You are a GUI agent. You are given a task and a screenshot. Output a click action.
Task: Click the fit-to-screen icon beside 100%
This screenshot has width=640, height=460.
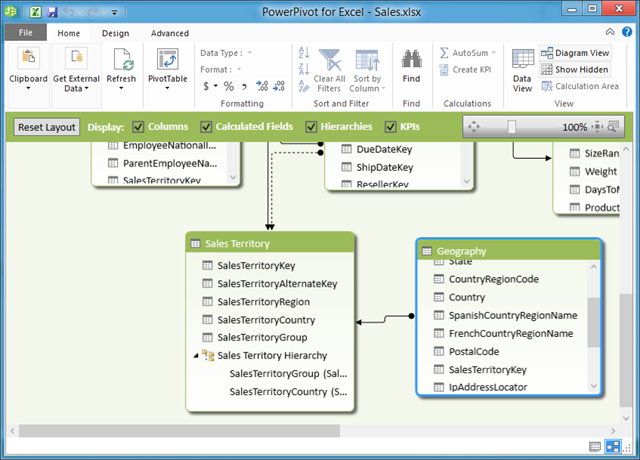[x=597, y=127]
